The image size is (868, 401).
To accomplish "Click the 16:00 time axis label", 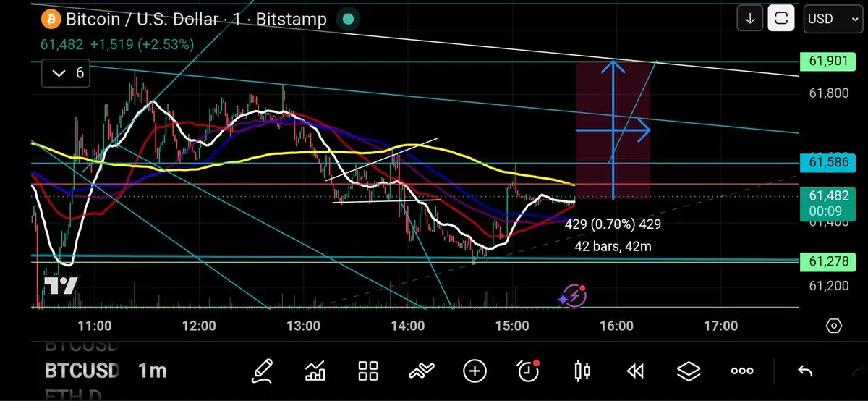I will pos(616,326).
